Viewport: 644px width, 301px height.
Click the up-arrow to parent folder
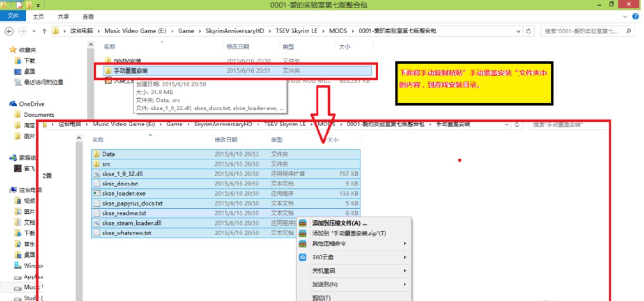coord(43,31)
